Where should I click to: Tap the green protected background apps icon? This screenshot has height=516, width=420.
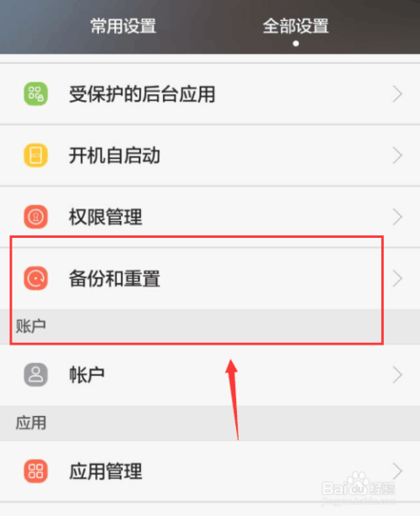coord(36,94)
